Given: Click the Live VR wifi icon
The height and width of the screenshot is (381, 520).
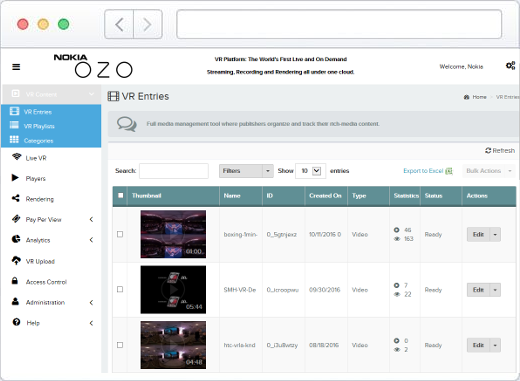Looking at the screenshot, I should (16, 157).
